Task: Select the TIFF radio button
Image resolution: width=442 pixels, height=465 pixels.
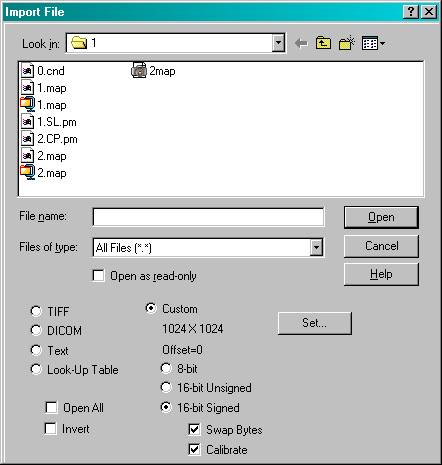Action: coord(36,311)
